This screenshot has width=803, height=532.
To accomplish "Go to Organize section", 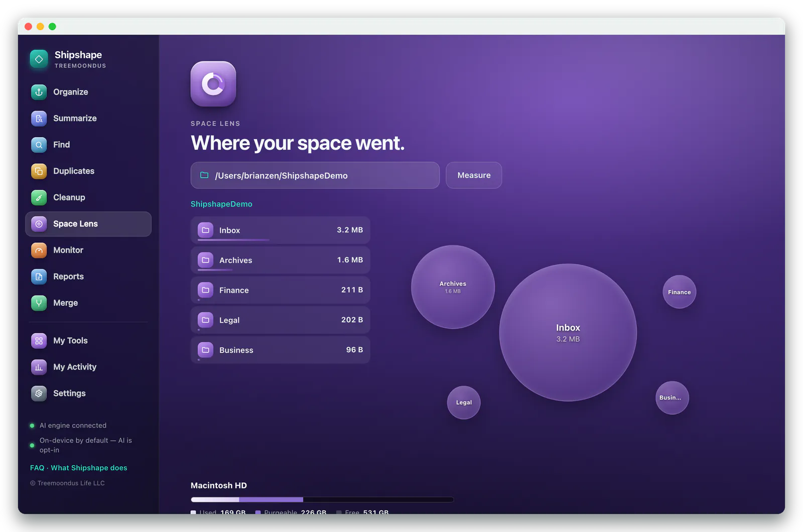I will (x=71, y=92).
